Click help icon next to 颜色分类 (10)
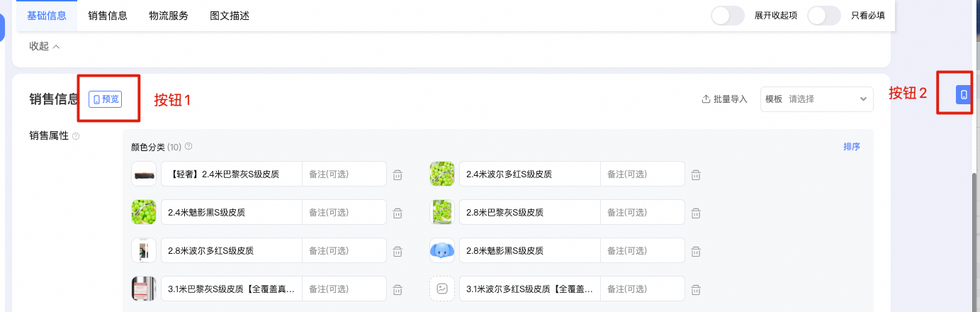The image size is (980, 312). pyautogui.click(x=188, y=147)
